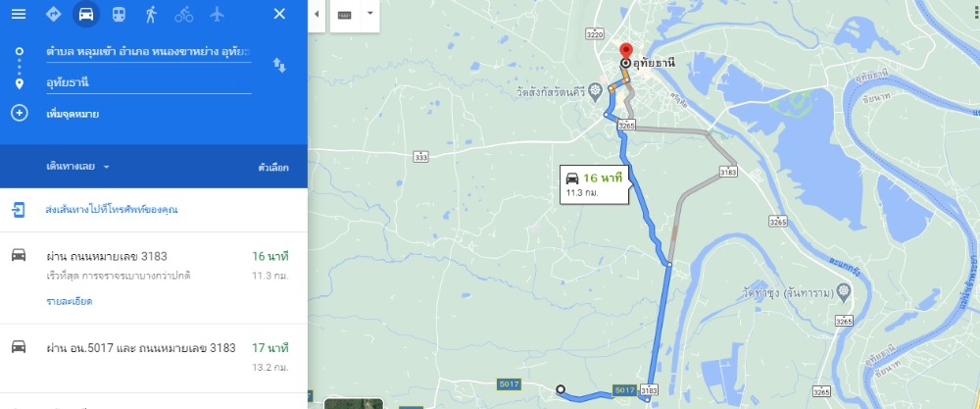The width and height of the screenshot is (980, 409).
Task: Toggle the on-screen keyboard icon
Action: (x=344, y=14)
